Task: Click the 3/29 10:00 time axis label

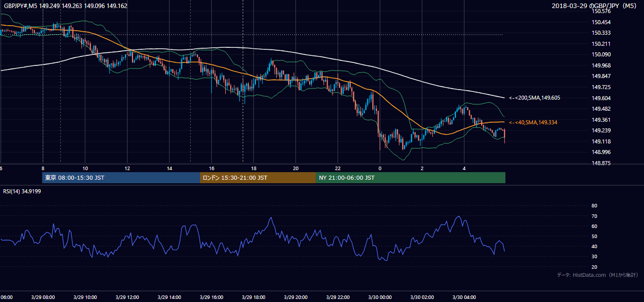Action: [x=85, y=297]
